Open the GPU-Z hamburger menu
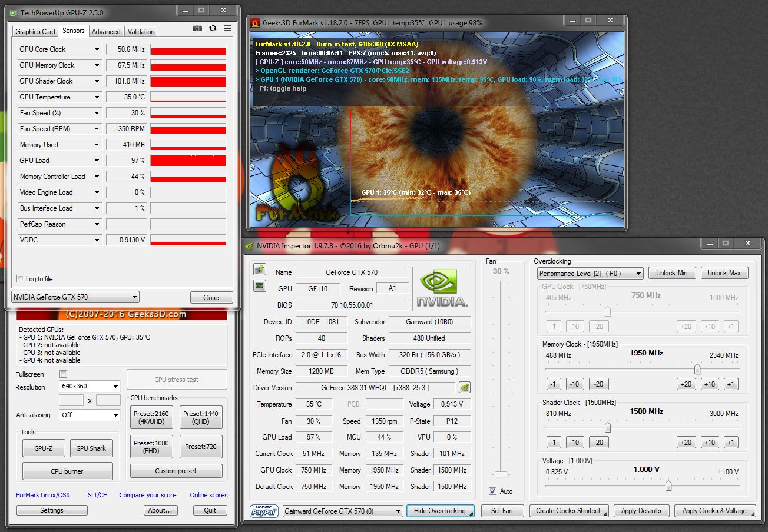768x532 pixels. pos(227,28)
